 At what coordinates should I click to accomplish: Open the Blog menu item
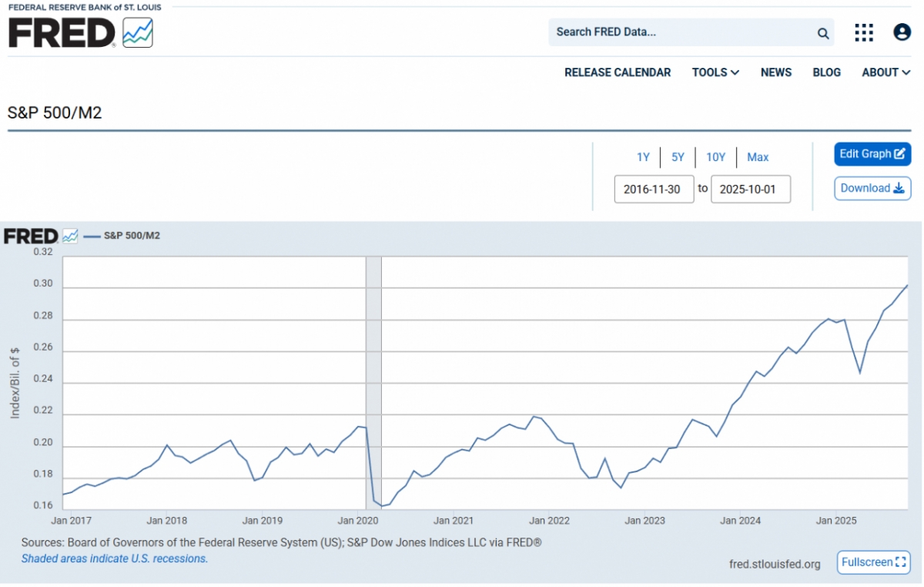pos(826,72)
